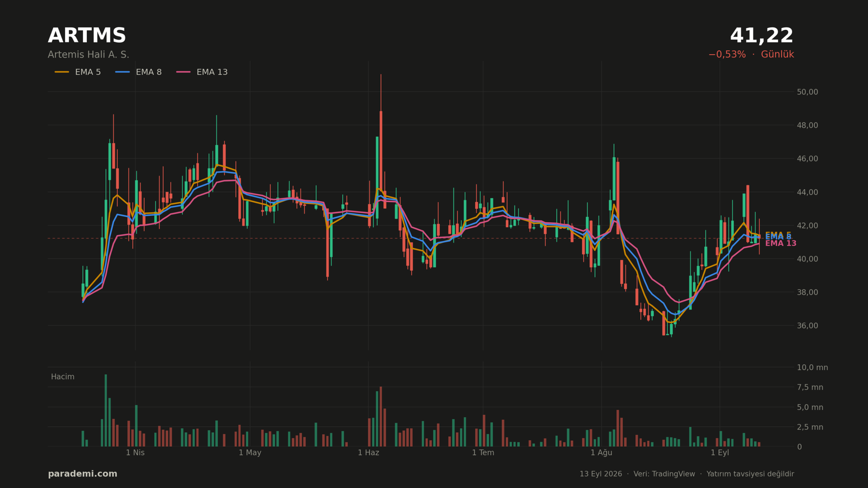Click the EMA 13 line end label

[781, 243]
